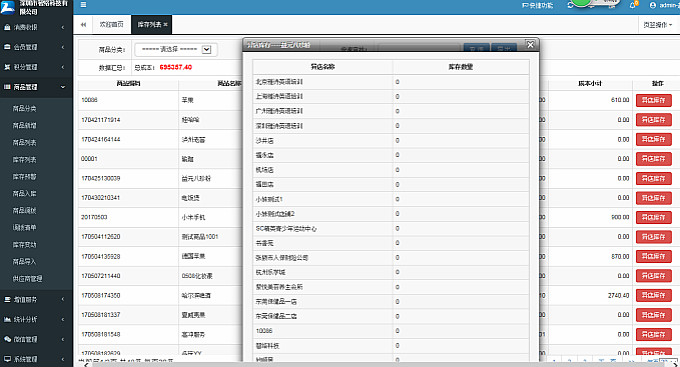Click the double-arrow tab scroll-back icon

click(83, 25)
